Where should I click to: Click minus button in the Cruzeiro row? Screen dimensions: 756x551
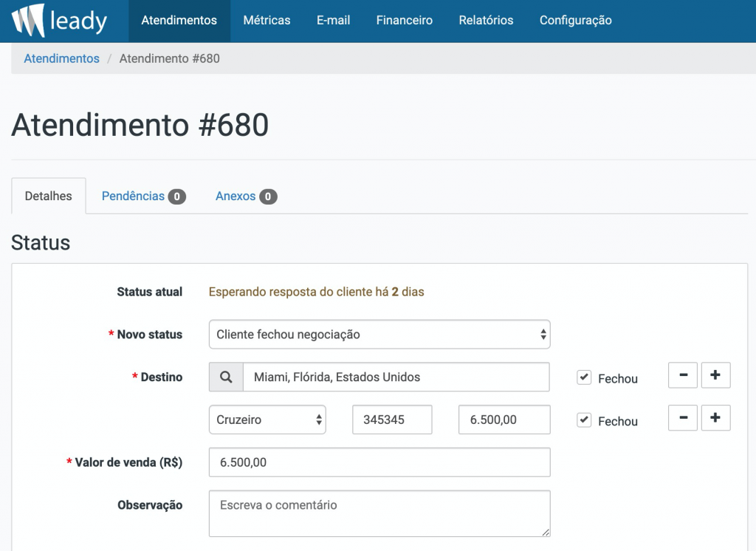[683, 418]
